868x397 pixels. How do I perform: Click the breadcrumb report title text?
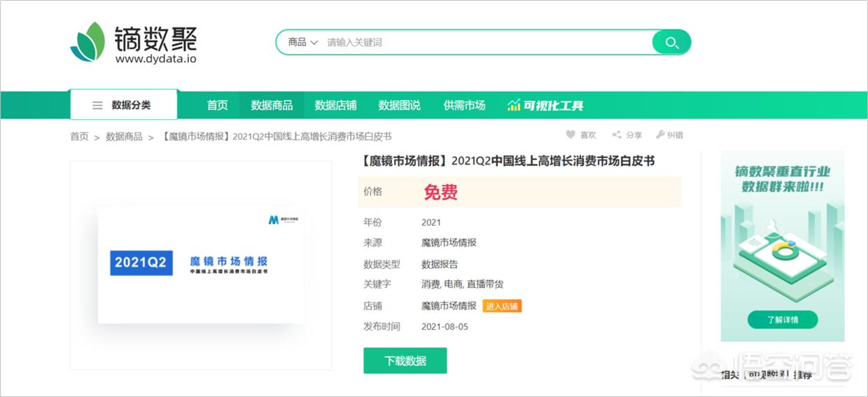276,137
